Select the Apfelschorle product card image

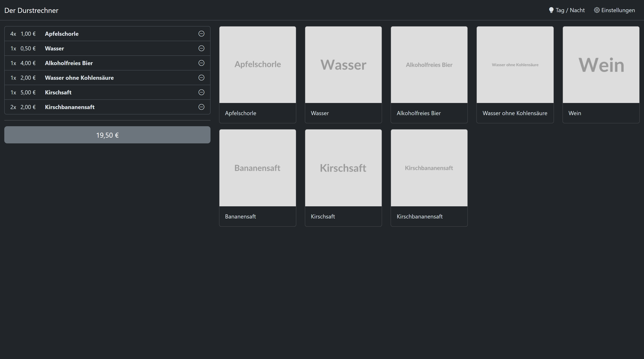[257, 65]
